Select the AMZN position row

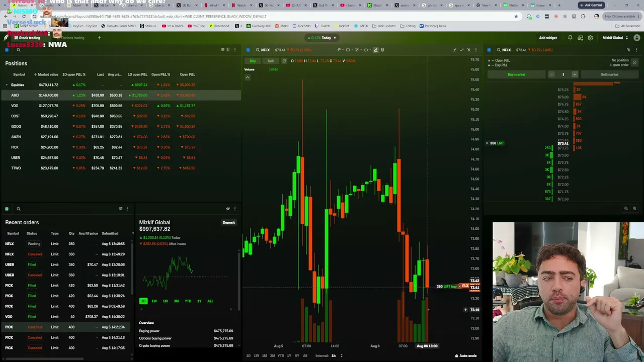(x=121, y=137)
